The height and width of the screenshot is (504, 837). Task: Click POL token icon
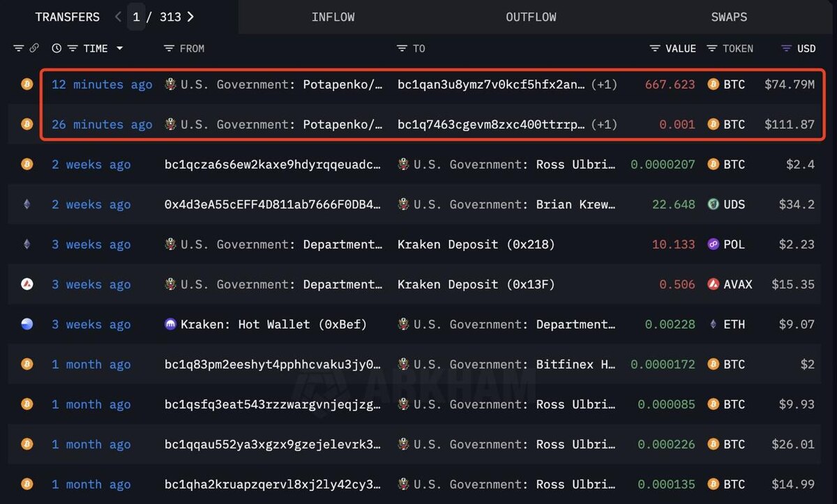pyautogui.click(x=713, y=244)
